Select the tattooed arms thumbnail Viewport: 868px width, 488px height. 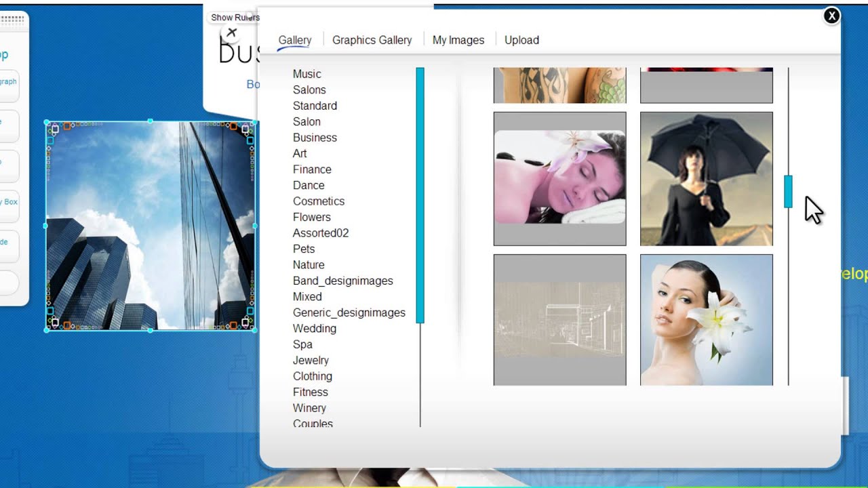[559, 85]
